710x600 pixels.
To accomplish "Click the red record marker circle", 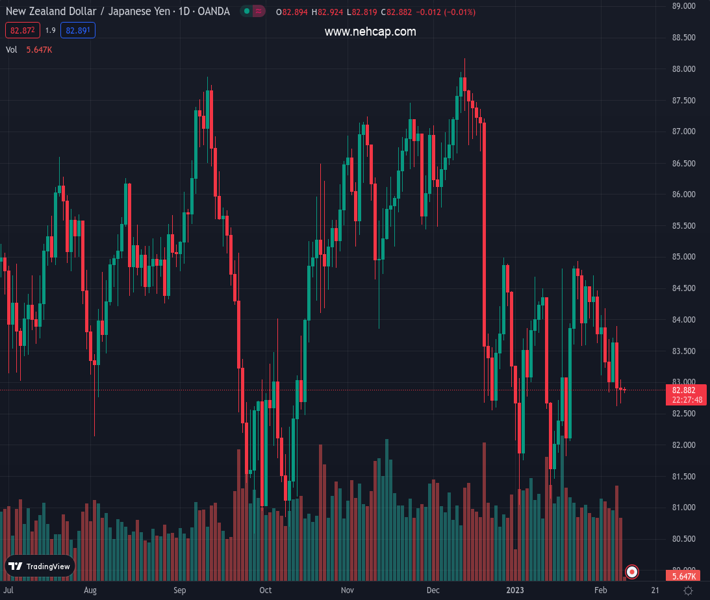I will tap(632, 572).
